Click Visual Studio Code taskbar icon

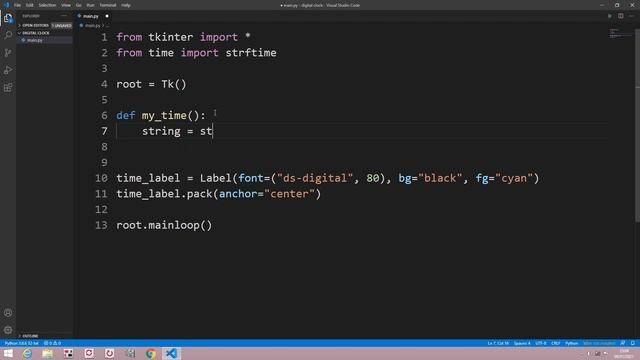point(171,353)
